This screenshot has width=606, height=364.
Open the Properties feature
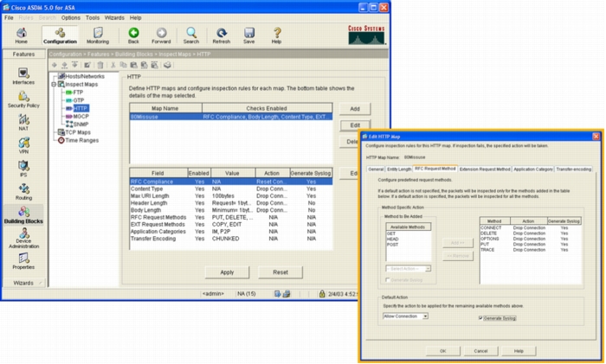23,261
